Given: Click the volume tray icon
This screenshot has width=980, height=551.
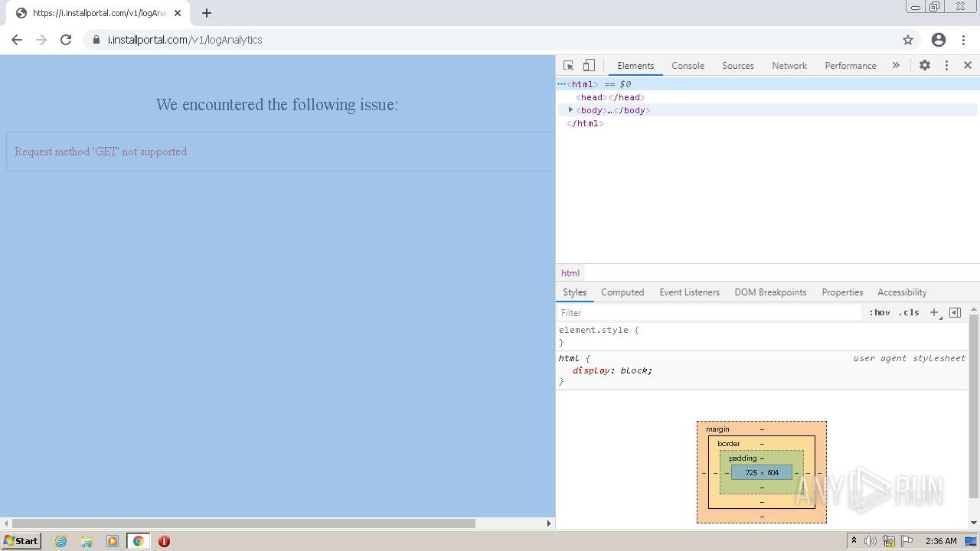Looking at the screenshot, I should coord(871,541).
